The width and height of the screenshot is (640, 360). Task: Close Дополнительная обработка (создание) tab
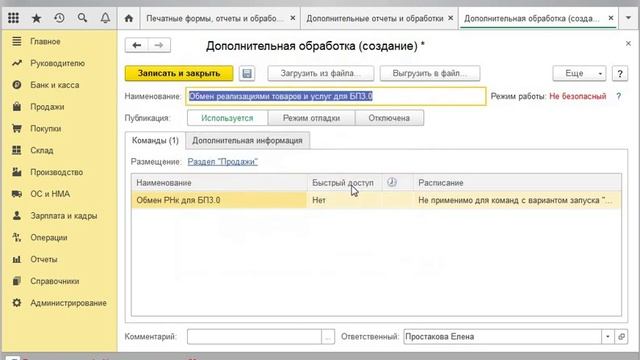[611, 18]
